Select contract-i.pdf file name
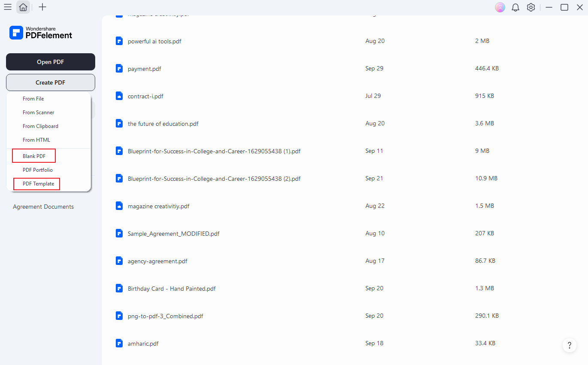This screenshot has width=588, height=365. pyautogui.click(x=145, y=96)
